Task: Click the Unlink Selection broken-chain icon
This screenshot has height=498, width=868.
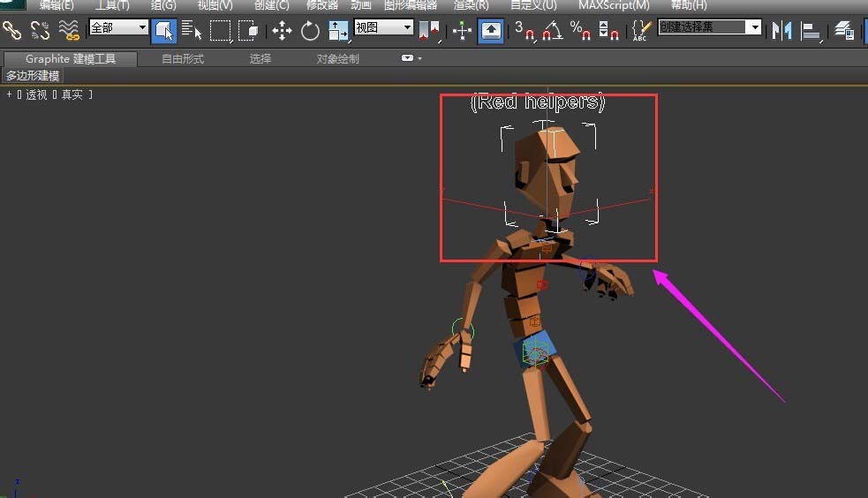Action: (41, 30)
